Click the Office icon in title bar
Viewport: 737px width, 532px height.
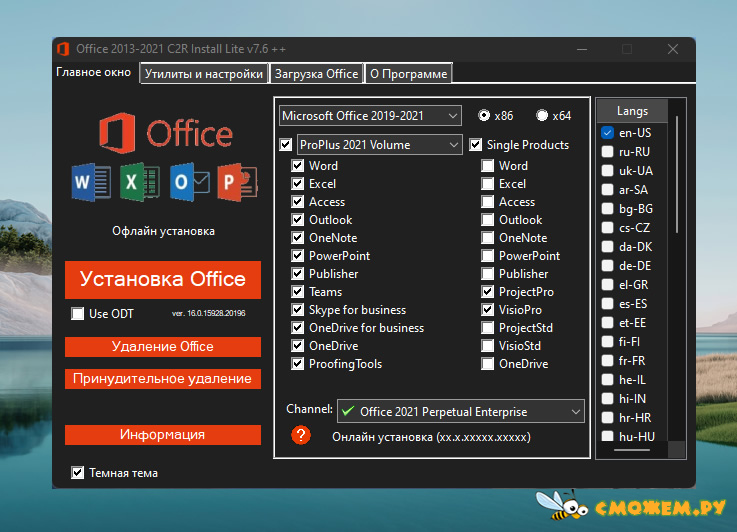(63, 49)
